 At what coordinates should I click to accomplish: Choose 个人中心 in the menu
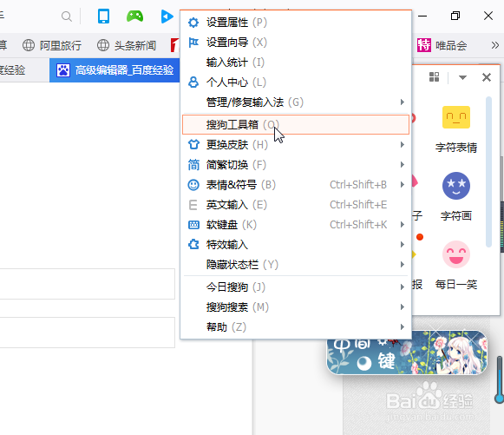pos(296,82)
